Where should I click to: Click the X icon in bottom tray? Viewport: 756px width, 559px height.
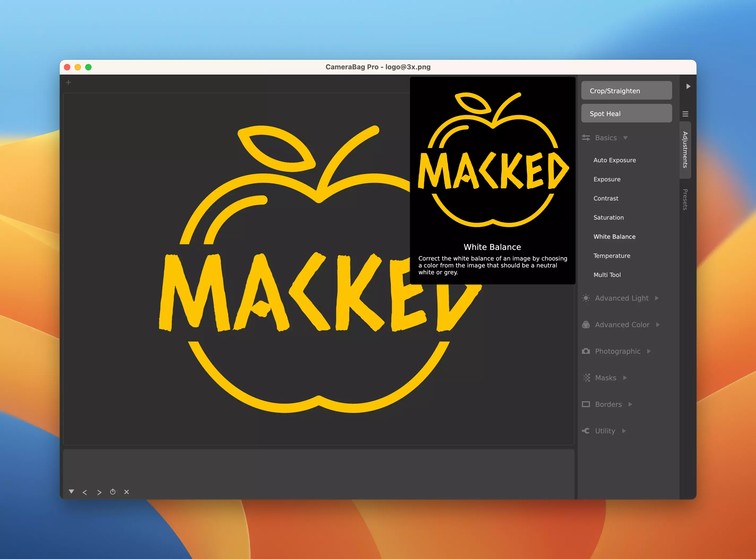point(127,492)
